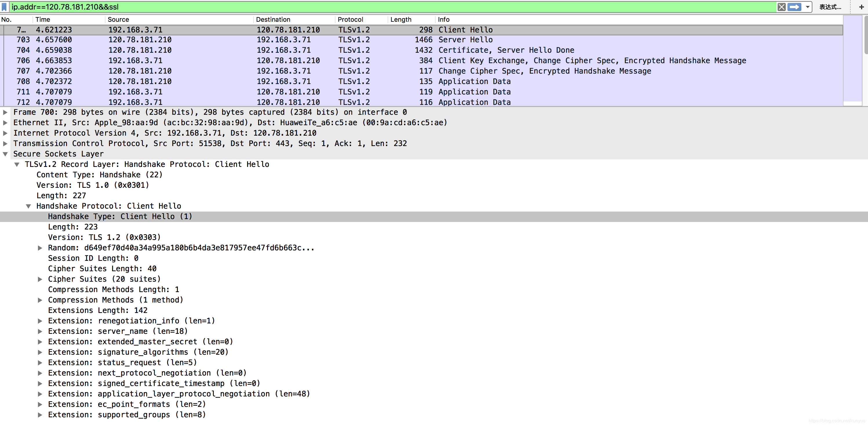Viewport: 868px width, 426px height.
Task: Expand the Ethernet II section
Action: pyautogui.click(x=6, y=123)
